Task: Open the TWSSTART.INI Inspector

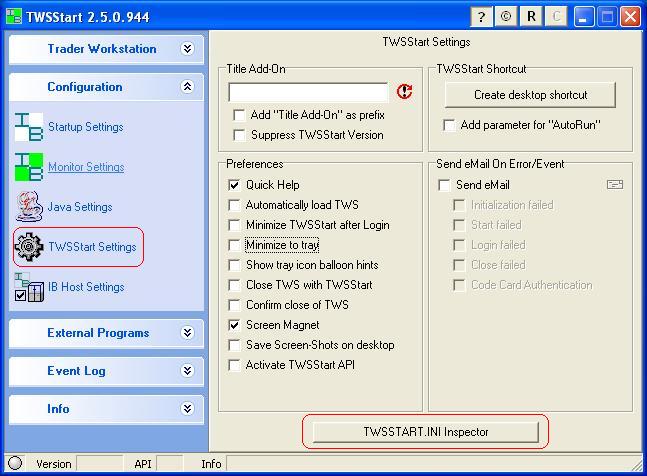Action: click(425, 432)
